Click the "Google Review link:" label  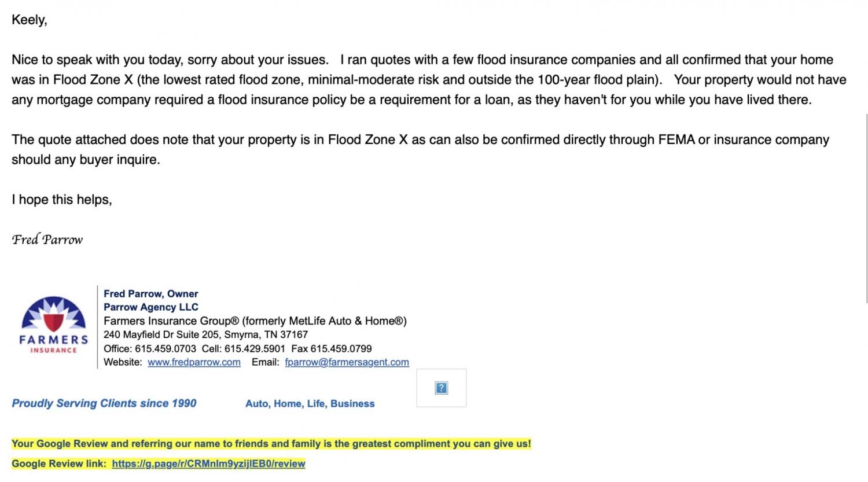point(59,463)
